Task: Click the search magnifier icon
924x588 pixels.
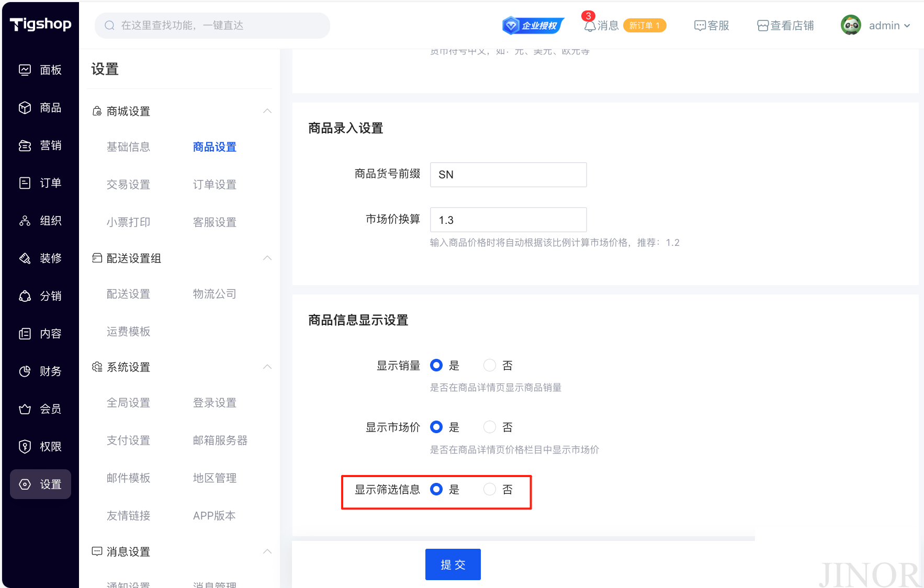Action: [x=109, y=26]
